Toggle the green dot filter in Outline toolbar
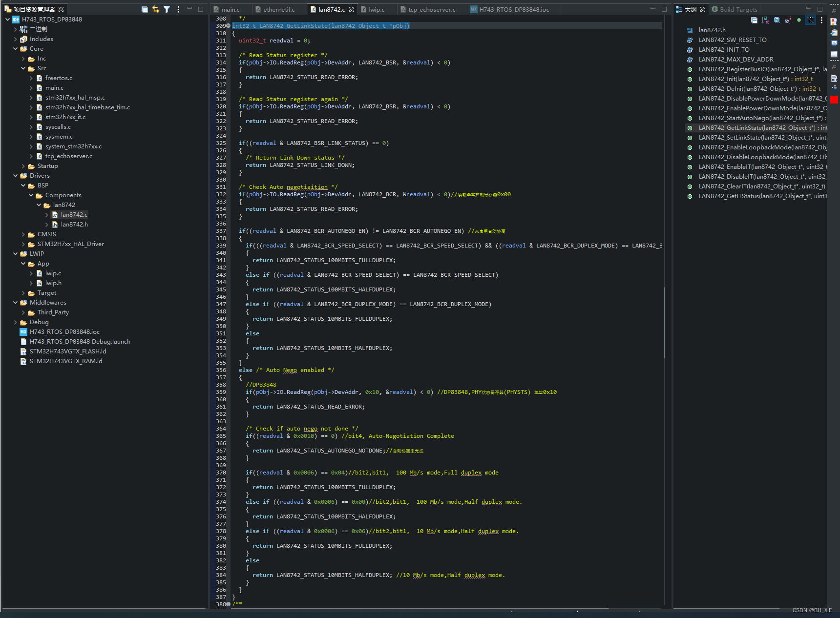The image size is (840, 618). pos(799,20)
